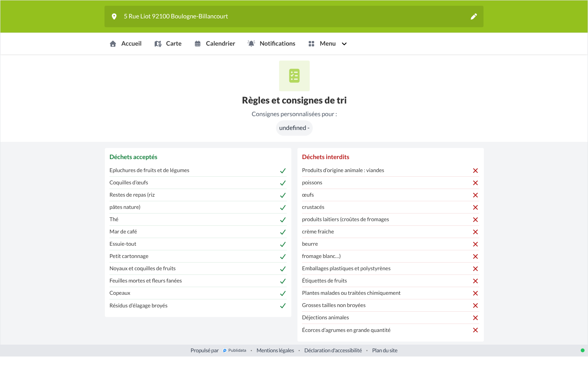588x368 pixels.
Task: Select 'produits laitiers (croûtes de fromages' row
Action: tap(390, 219)
